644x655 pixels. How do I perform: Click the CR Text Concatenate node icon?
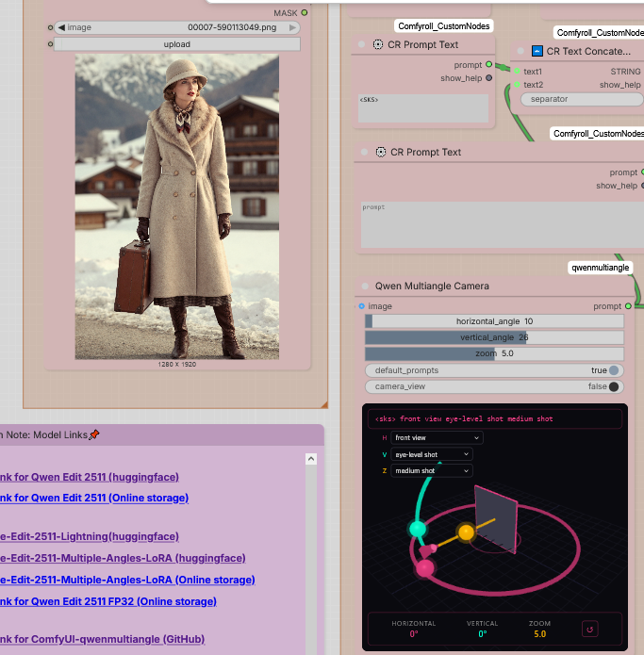click(x=537, y=51)
